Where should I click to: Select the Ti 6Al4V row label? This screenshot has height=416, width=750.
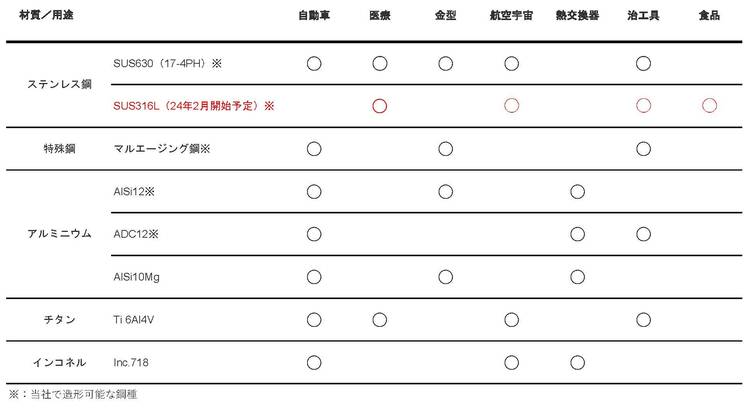pyautogui.click(x=138, y=319)
